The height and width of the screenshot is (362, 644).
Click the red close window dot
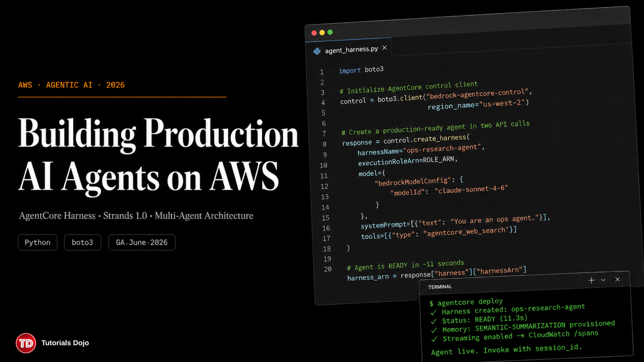[x=314, y=33]
